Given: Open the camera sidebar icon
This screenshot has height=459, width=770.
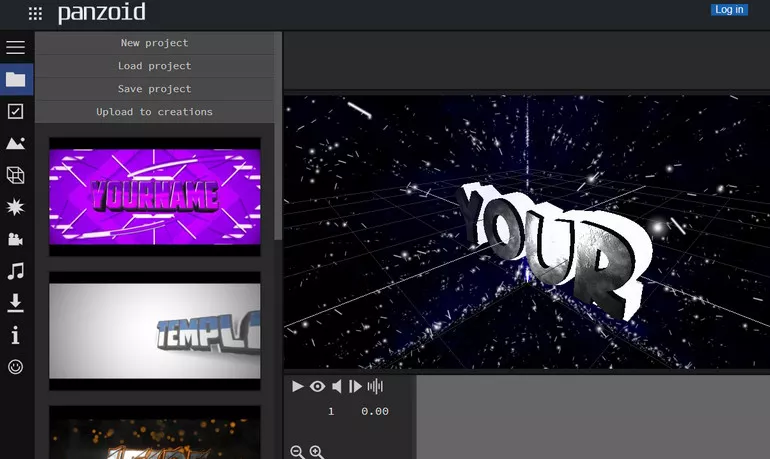Looking at the screenshot, I should 16,239.
